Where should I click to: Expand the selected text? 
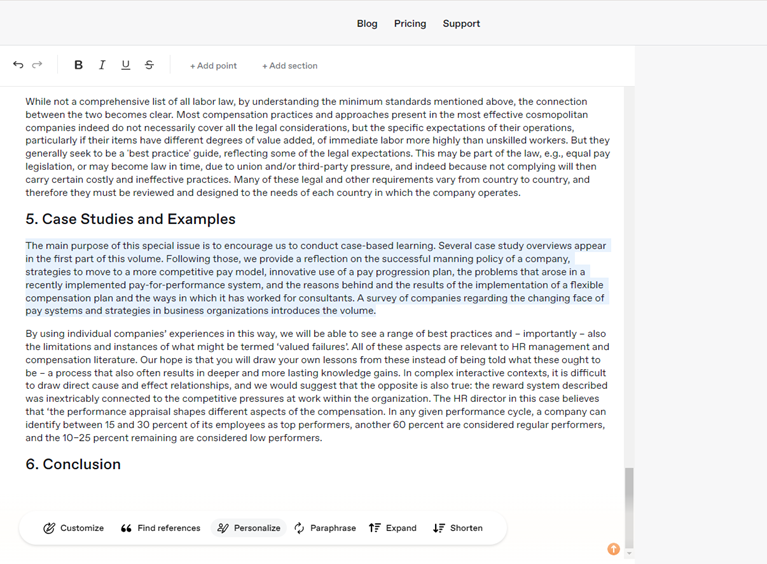pos(392,528)
